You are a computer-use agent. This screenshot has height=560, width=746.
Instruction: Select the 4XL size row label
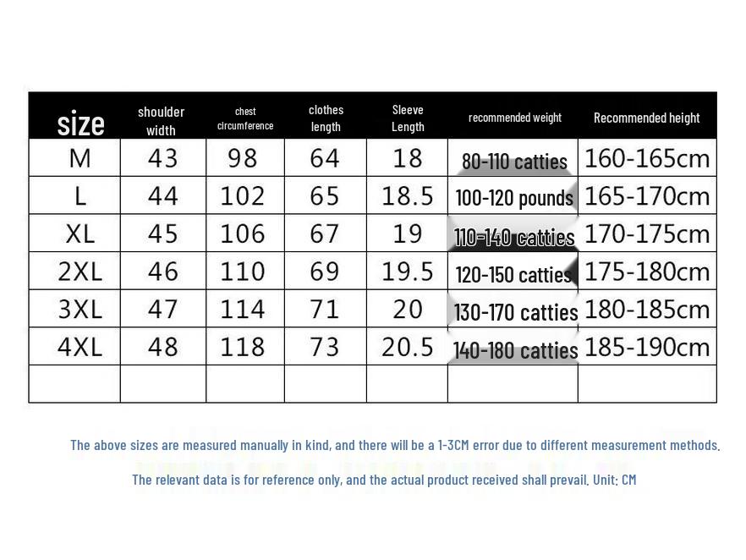(x=80, y=347)
